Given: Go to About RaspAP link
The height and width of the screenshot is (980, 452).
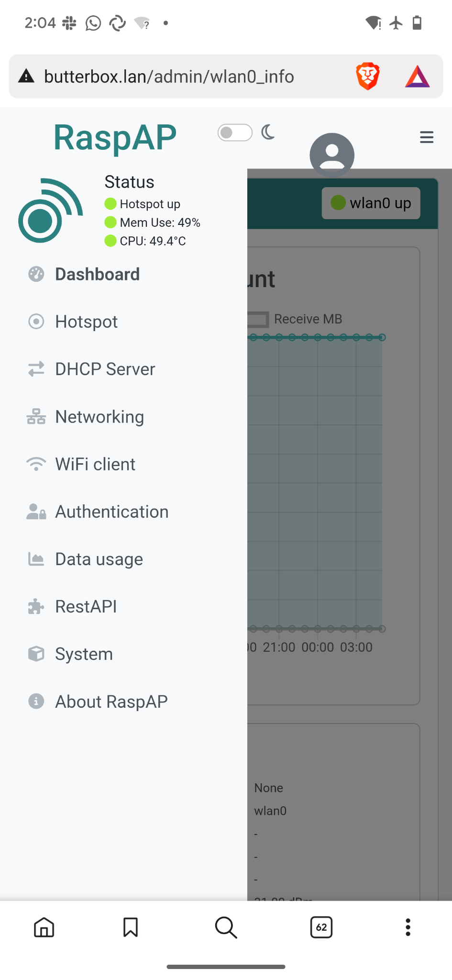Looking at the screenshot, I should [111, 702].
